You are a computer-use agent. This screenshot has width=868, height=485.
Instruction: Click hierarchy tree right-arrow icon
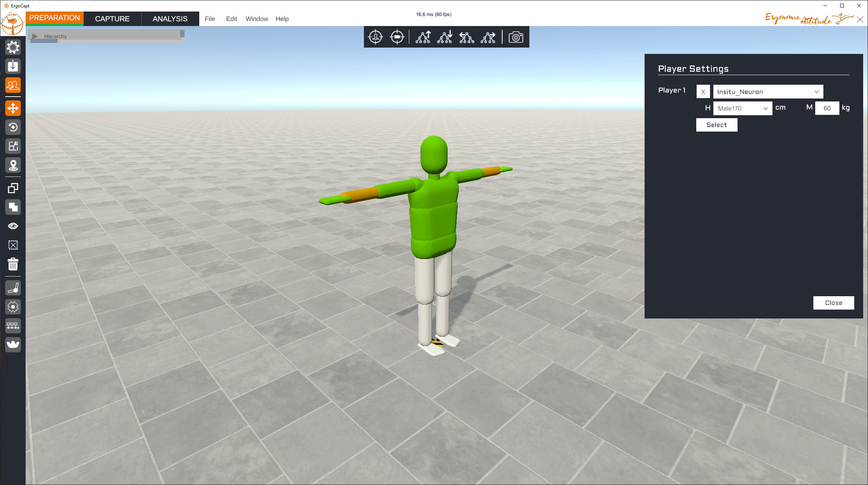pos(488,37)
